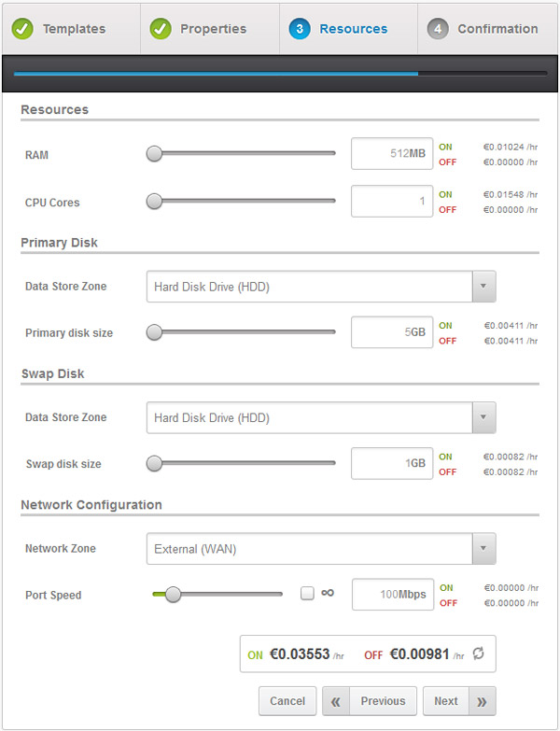The height and width of the screenshot is (731, 560).
Task: Click the Port Speed slider handle
Action: pos(173,594)
